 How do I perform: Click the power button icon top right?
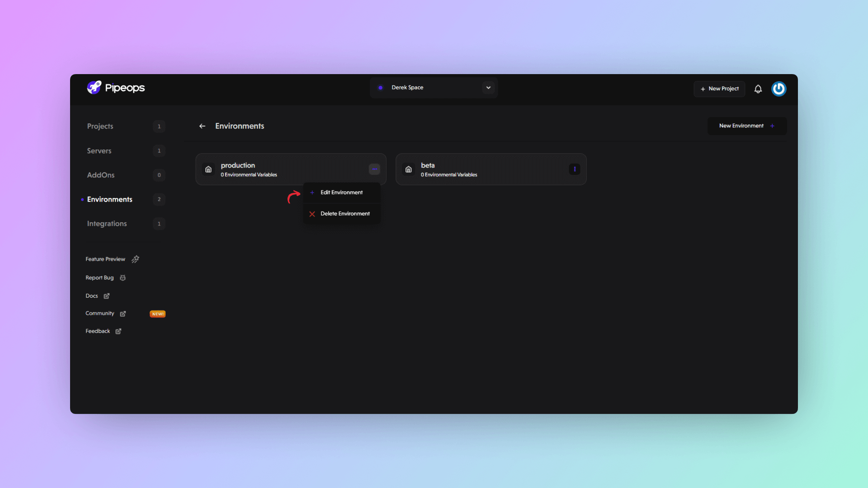[x=779, y=88]
